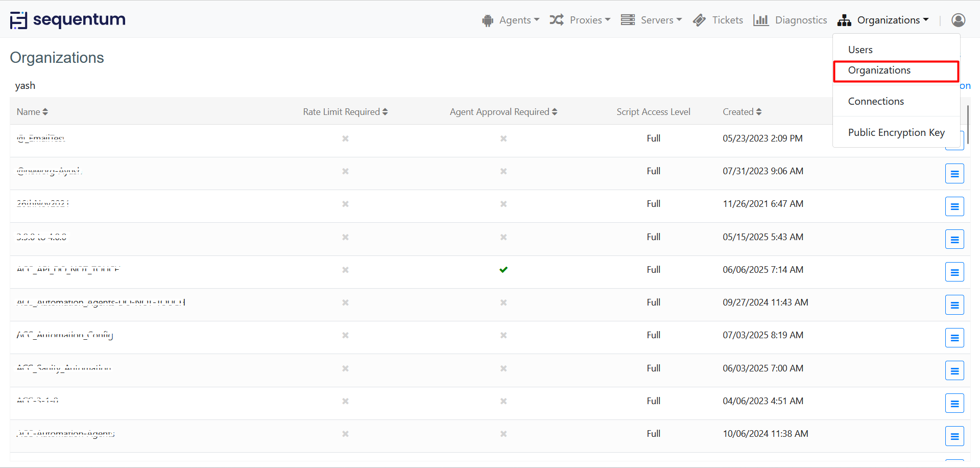Click agent approval X in 09/27/2024 row
980x468 pixels.
pos(503,302)
